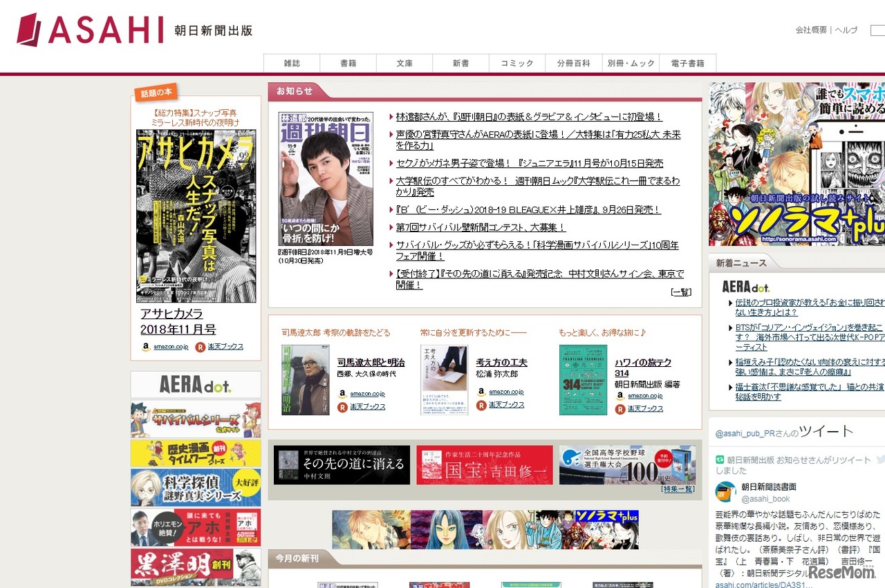The width and height of the screenshot is (885, 588).
Task: Switch to the 文庫 tab
Action: point(404,64)
